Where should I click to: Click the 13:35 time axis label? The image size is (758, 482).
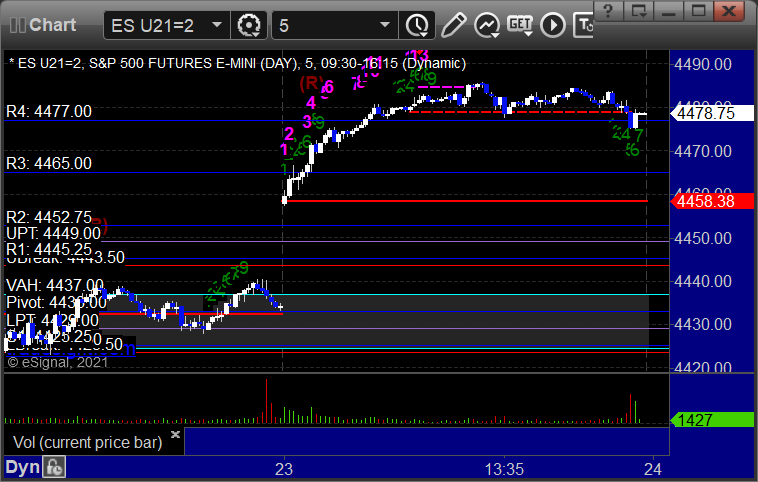point(504,469)
